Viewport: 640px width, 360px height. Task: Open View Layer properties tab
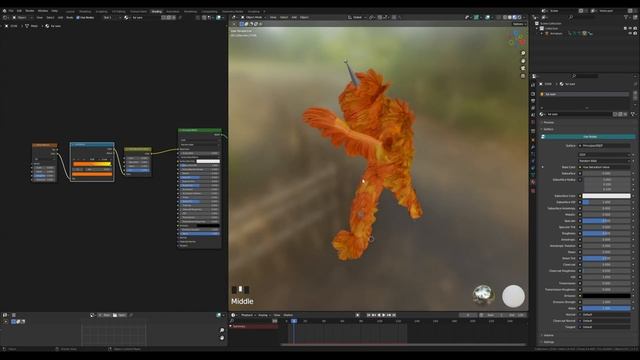point(533,108)
